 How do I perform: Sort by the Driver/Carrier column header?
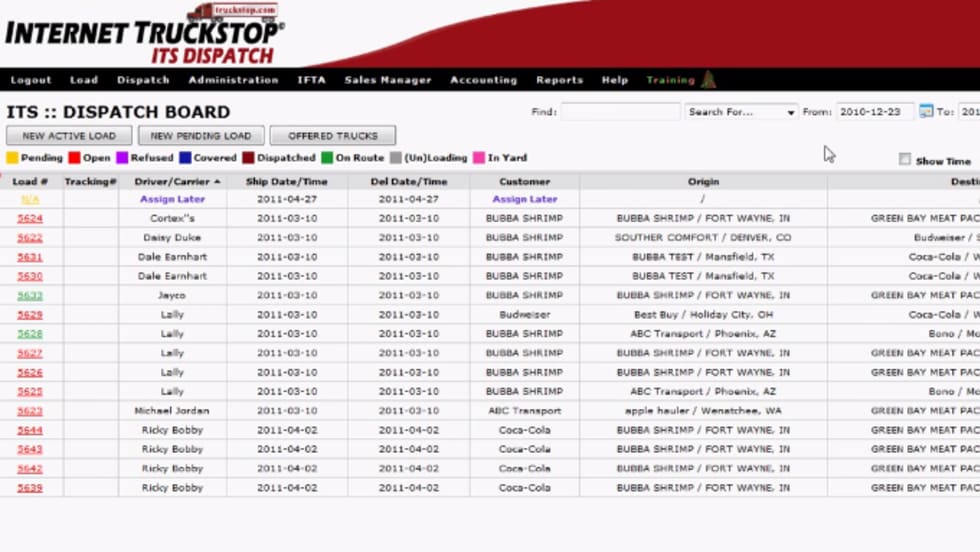click(x=172, y=182)
